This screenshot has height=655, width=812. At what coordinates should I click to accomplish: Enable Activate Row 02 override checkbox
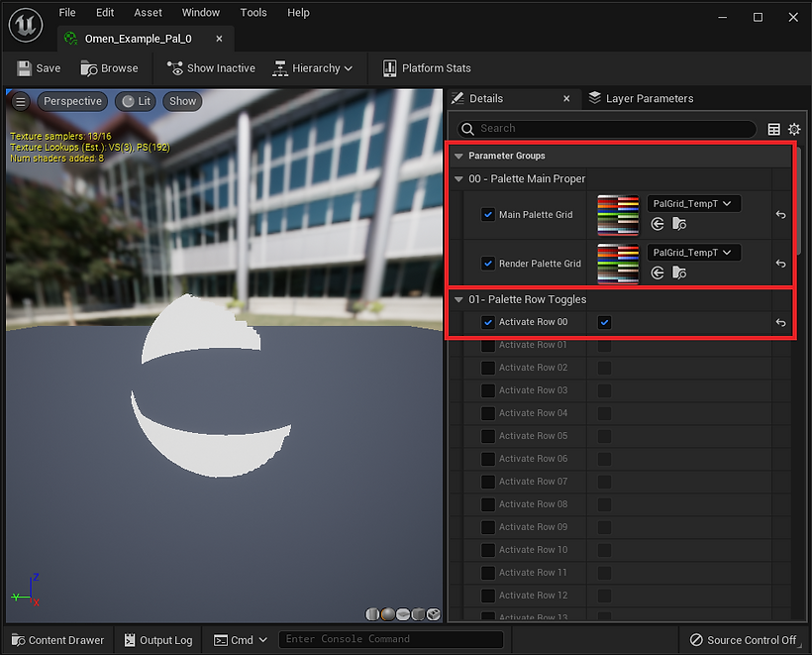pos(488,368)
